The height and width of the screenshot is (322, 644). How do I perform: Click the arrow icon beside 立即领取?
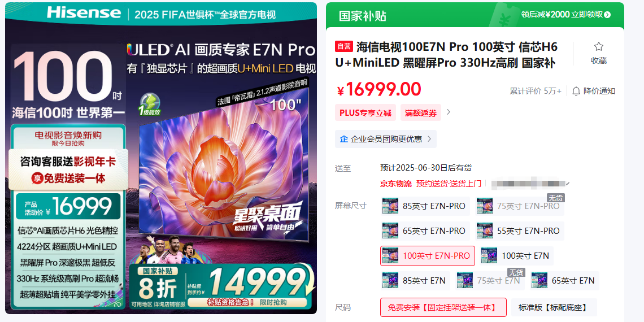pos(607,15)
